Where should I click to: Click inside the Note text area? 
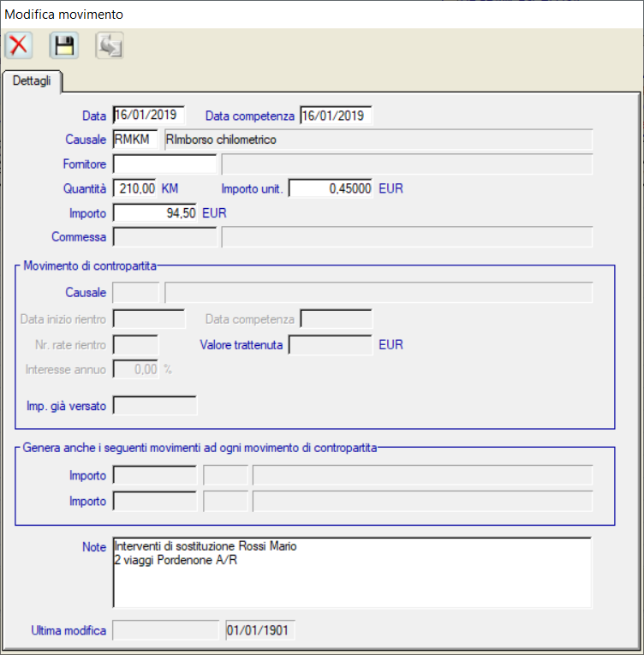352,572
